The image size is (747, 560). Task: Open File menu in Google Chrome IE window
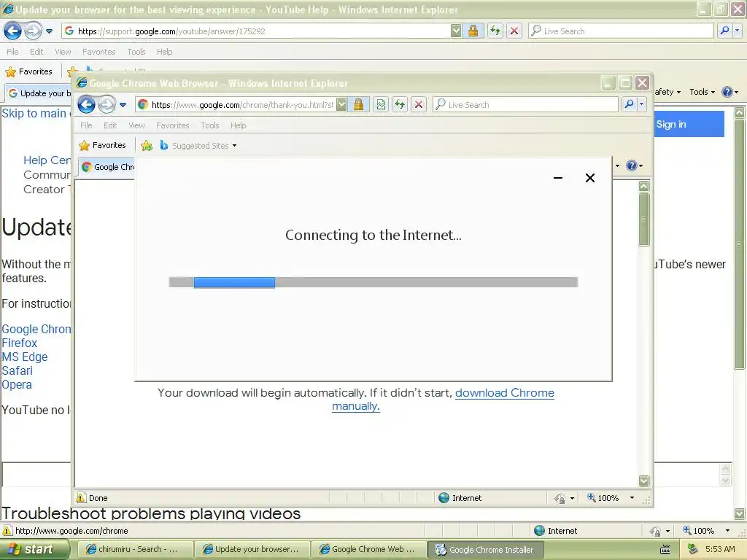click(86, 125)
